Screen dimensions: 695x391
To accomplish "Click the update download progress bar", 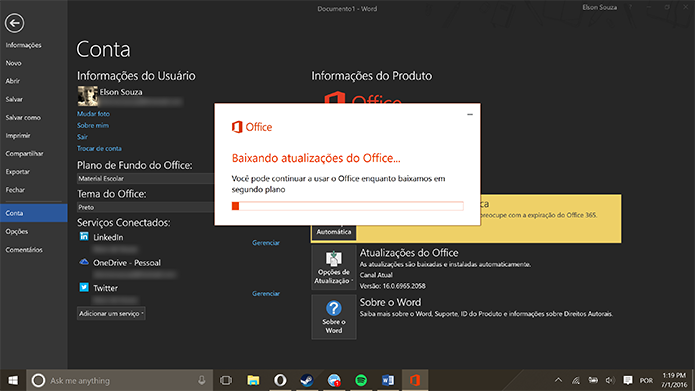I will point(348,206).
